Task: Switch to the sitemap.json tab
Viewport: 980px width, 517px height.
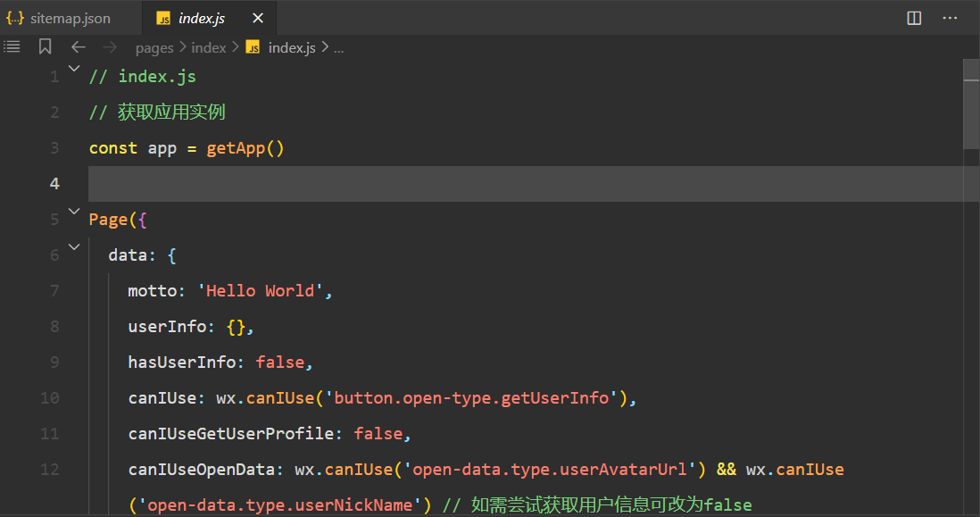Action: 70,18
